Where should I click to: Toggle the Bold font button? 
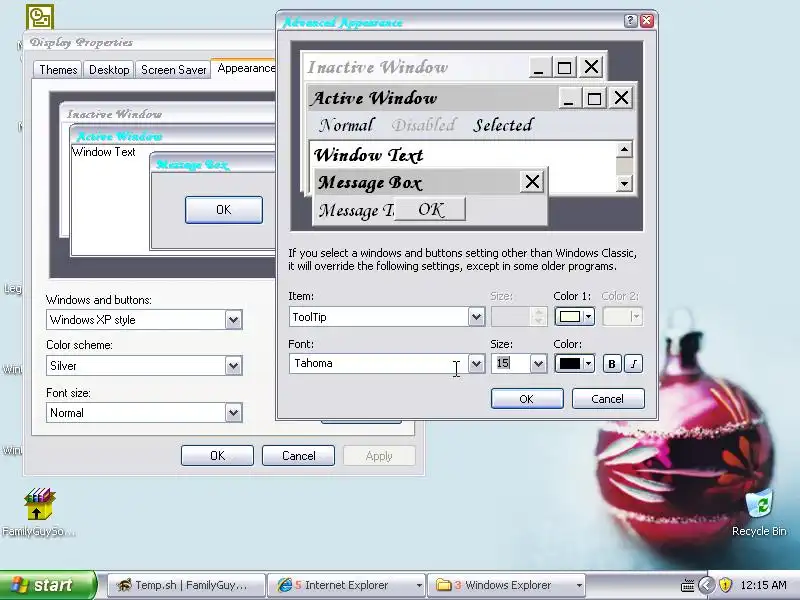pos(612,364)
